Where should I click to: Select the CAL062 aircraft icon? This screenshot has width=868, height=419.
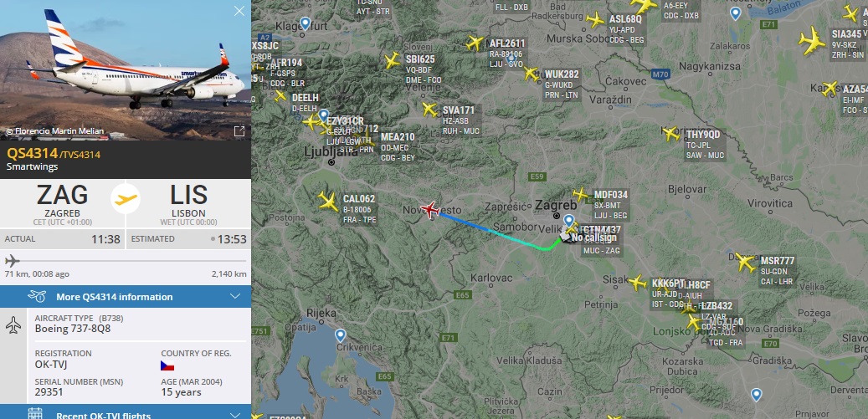point(328,202)
